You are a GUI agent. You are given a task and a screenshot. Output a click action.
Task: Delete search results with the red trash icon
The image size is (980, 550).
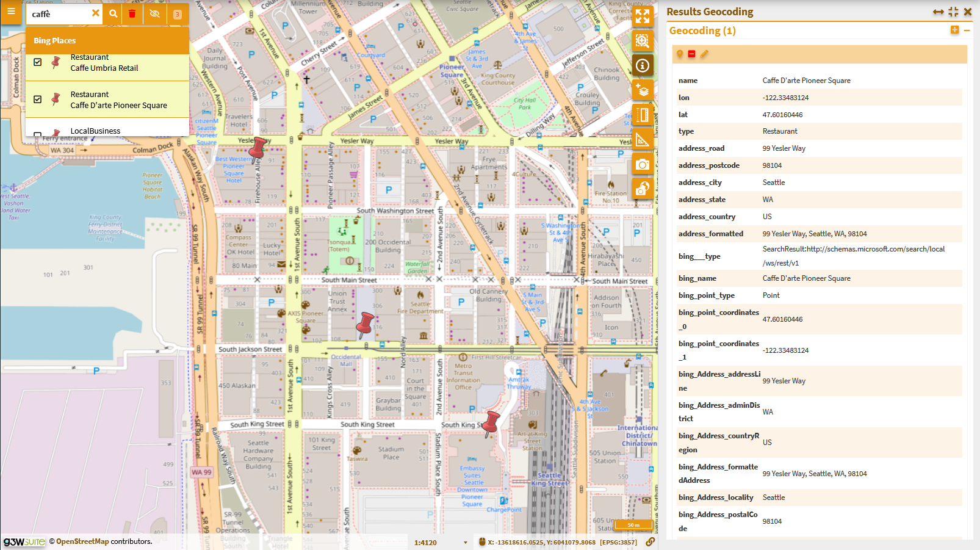(132, 13)
